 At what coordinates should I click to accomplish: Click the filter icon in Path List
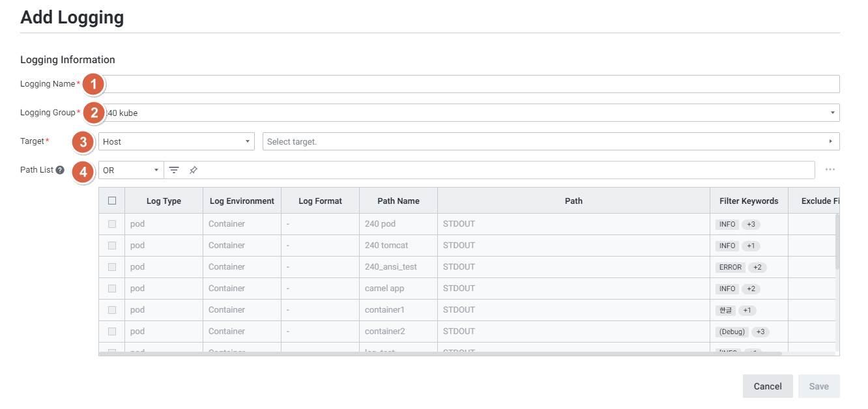pos(174,170)
